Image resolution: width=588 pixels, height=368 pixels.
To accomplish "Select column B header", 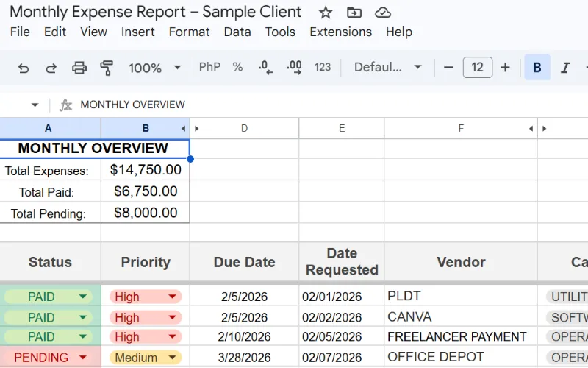I will click(146, 128).
